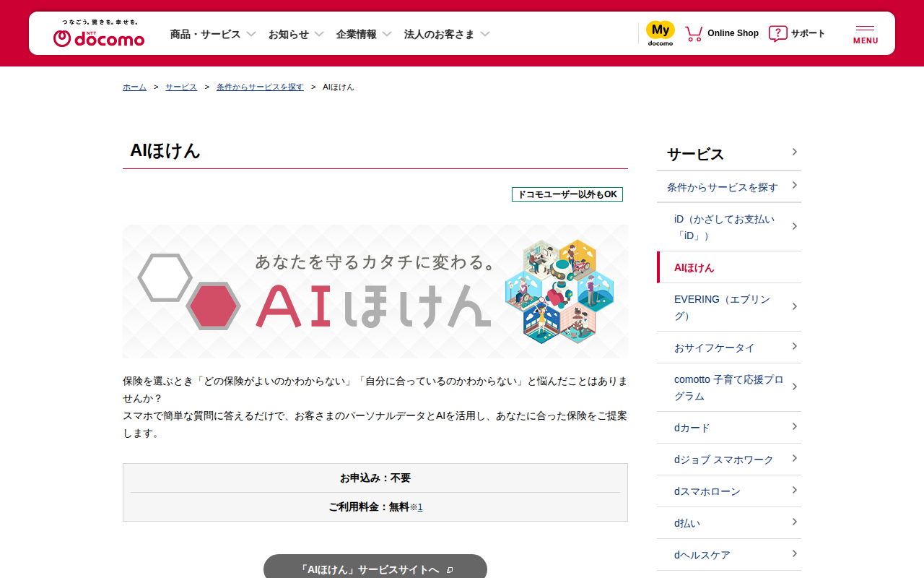
Task: Open 条件からサービスを探す breadcrumb link
Action: click(260, 87)
